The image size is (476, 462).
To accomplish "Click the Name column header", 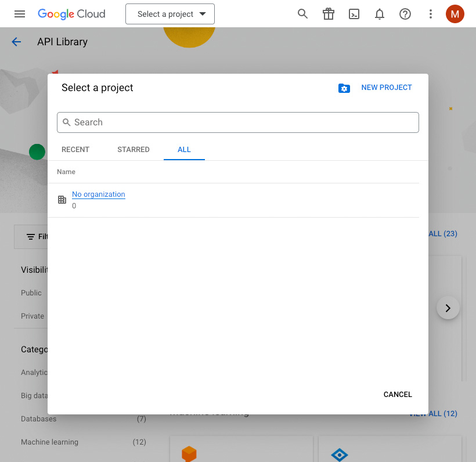I will pyautogui.click(x=66, y=172).
